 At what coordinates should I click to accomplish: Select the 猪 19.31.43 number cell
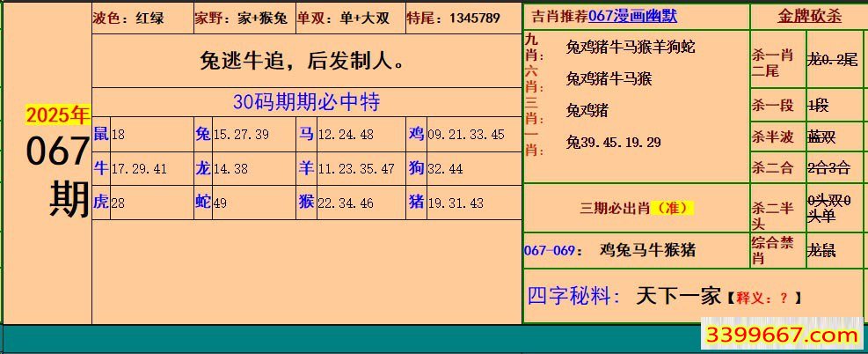(x=456, y=203)
